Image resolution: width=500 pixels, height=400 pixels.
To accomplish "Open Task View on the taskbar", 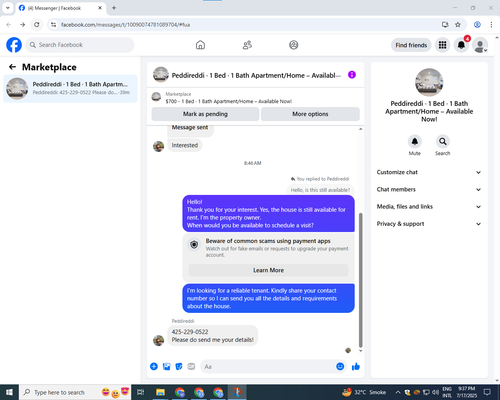I will [141, 392].
